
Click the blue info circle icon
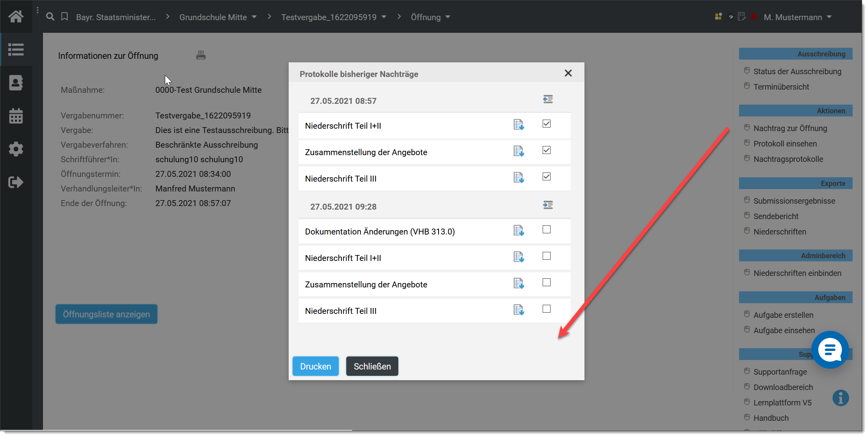(840, 398)
